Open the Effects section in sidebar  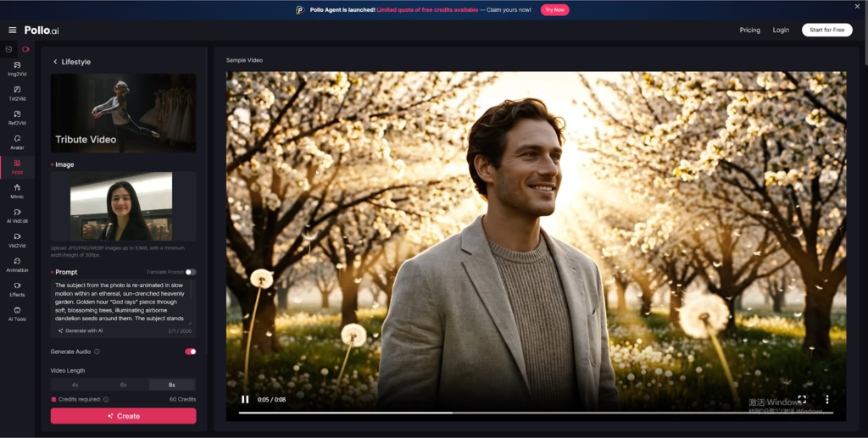tap(17, 289)
